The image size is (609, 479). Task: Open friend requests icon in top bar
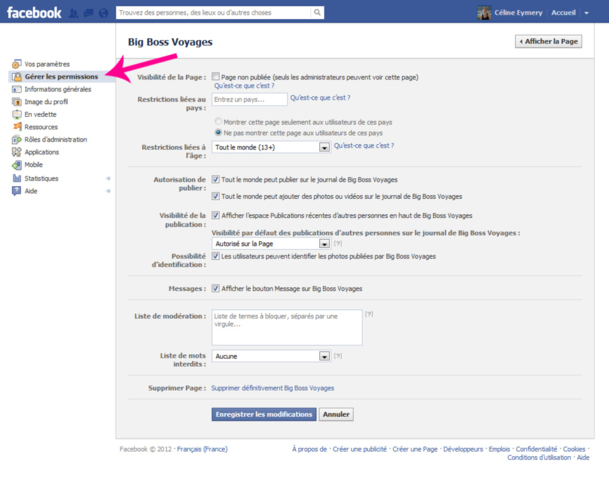(73, 13)
